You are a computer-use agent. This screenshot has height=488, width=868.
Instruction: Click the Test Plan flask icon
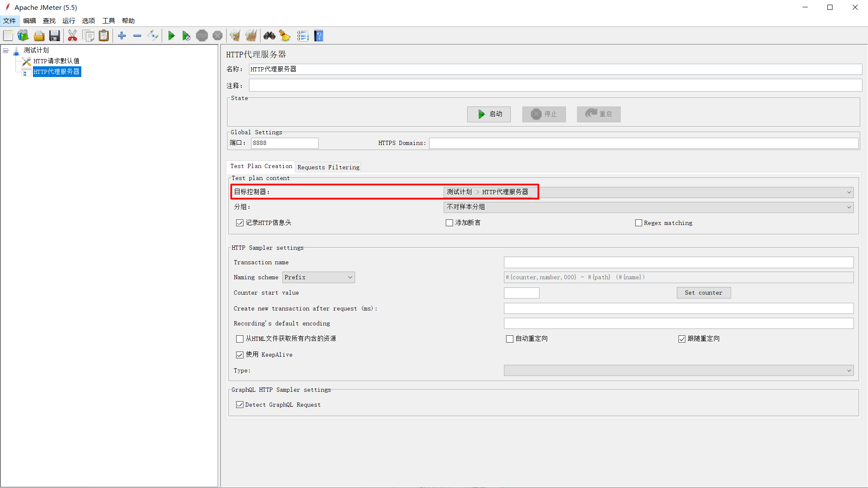point(16,51)
